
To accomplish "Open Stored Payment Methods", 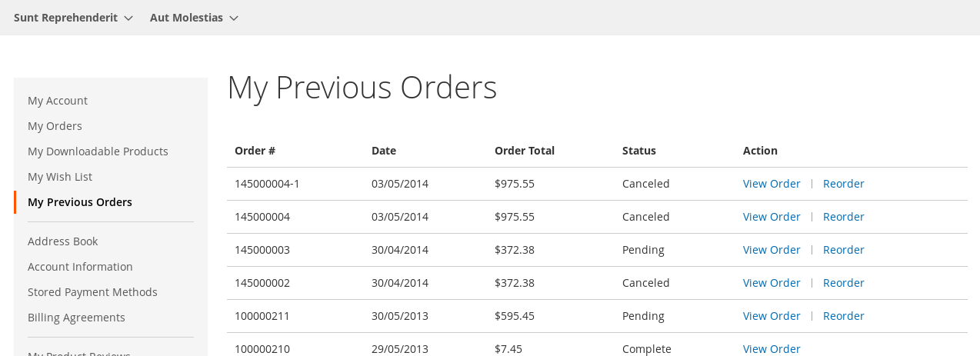I will (92, 292).
